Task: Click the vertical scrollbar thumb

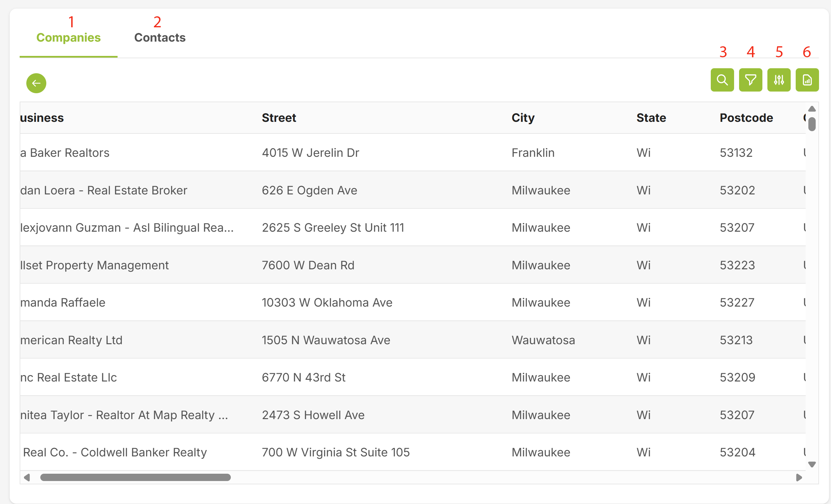Action: (x=812, y=124)
